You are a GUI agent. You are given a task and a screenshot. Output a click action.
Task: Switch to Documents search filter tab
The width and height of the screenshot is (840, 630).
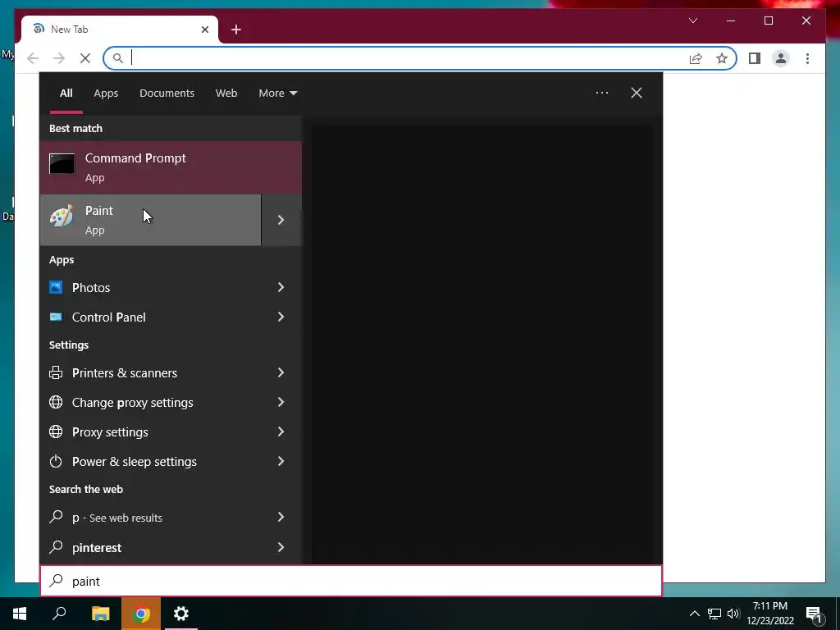click(x=167, y=94)
